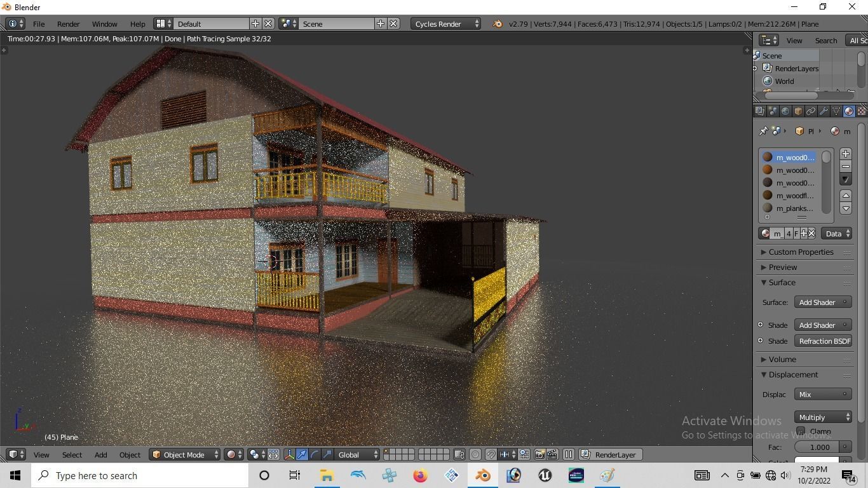Screen dimensions: 868x488
Task: Open viewport shading mode selector
Action: click(x=234, y=455)
